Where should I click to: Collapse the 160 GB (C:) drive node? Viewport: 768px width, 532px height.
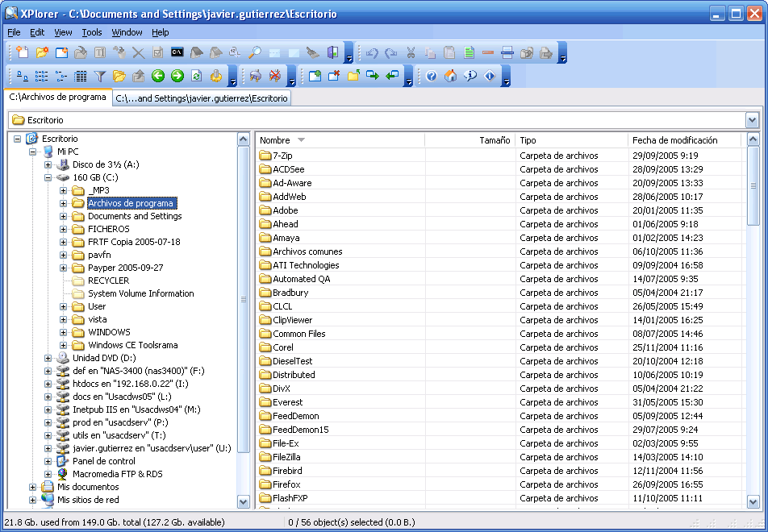click(48, 177)
